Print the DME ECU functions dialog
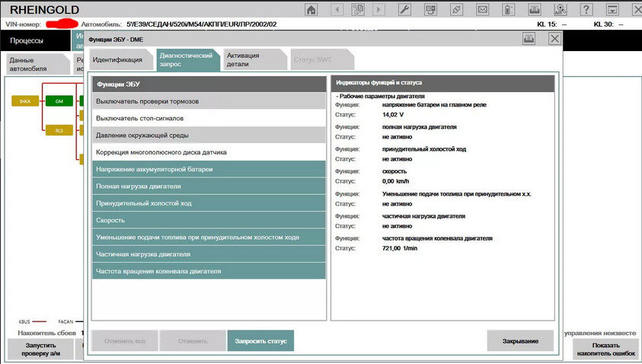This screenshot has height=364, width=642. point(529,39)
